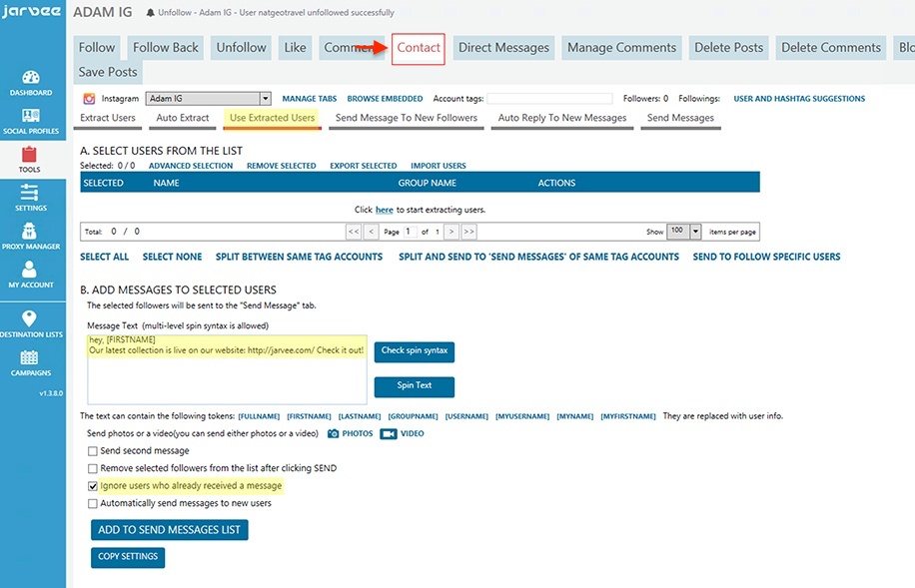
Task: Insert the [USERNAME] token
Action: 466,416
